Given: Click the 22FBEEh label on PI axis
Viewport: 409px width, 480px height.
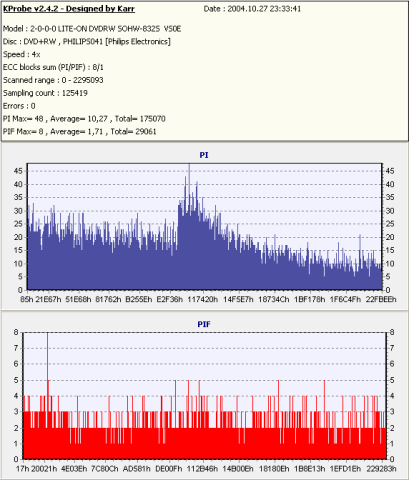Looking at the screenshot, I should [381, 299].
